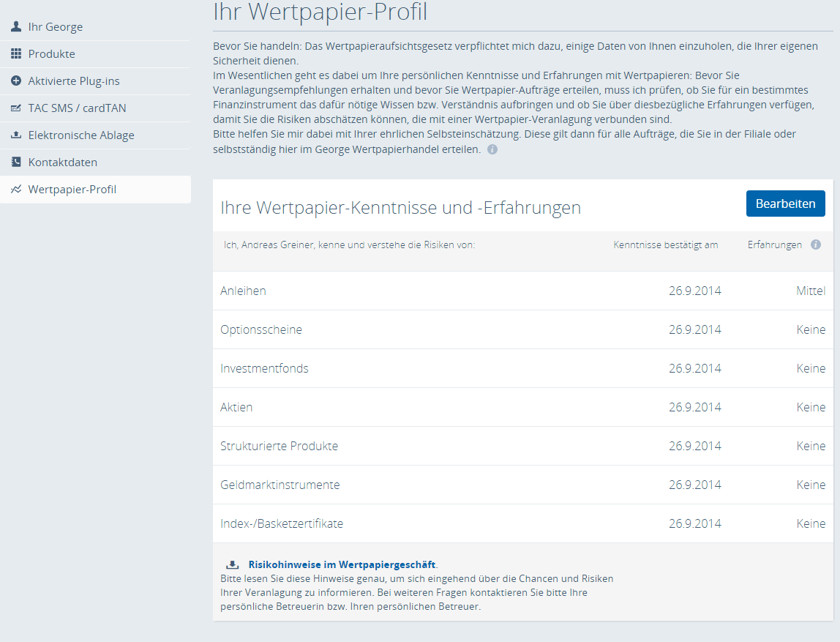The width and height of the screenshot is (840, 642).
Task: Click the Keine value in Strukturierte Produkte row
Action: (811, 446)
